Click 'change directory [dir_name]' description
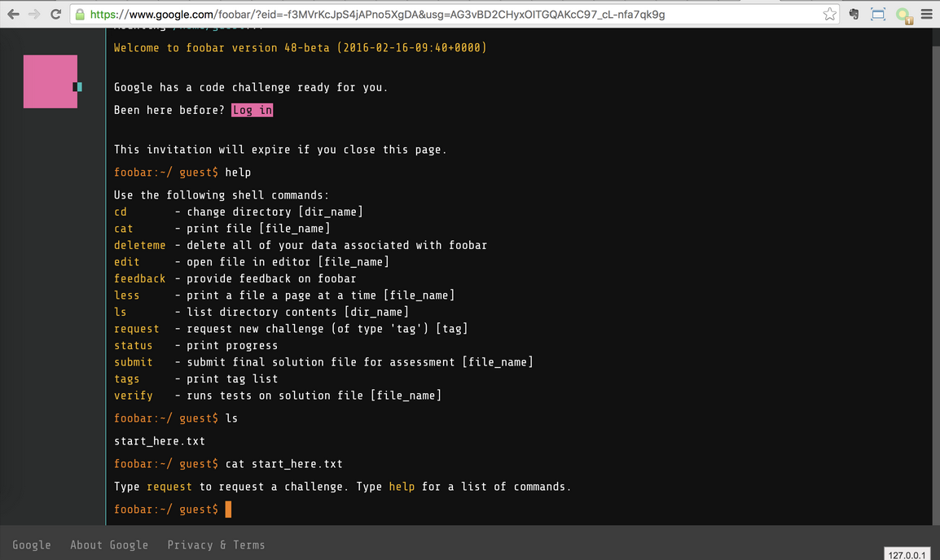This screenshot has height=560, width=940. [275, 212]
